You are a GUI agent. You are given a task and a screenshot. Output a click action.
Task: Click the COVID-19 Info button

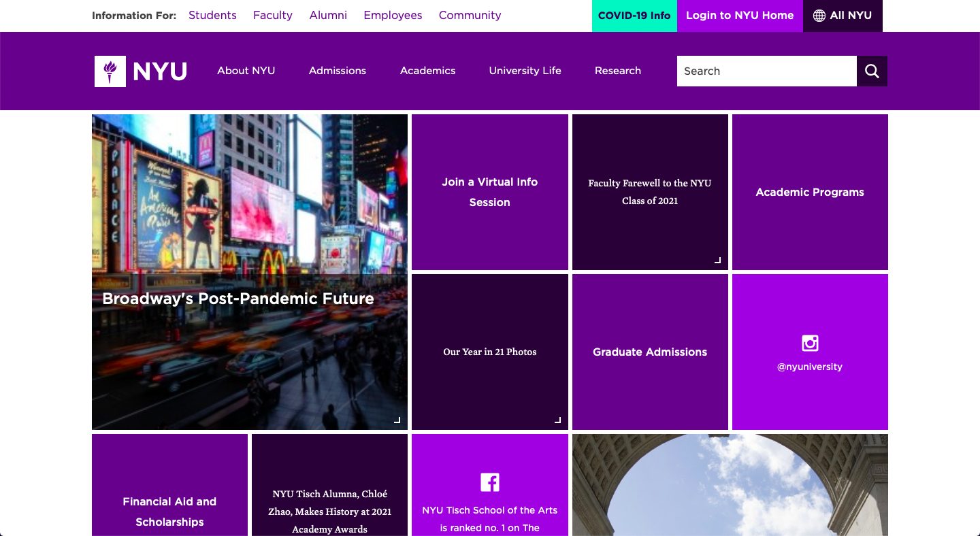(x=634, y=16)
